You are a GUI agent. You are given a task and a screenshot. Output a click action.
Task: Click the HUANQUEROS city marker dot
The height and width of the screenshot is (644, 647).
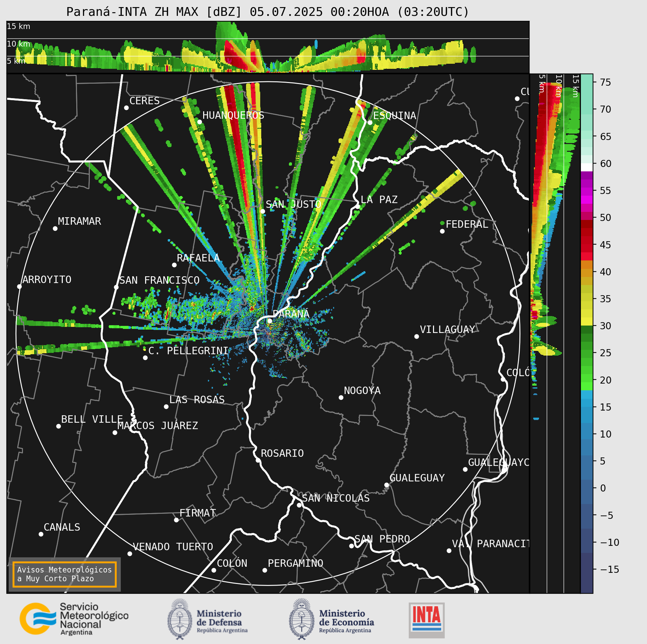point(199,122)
